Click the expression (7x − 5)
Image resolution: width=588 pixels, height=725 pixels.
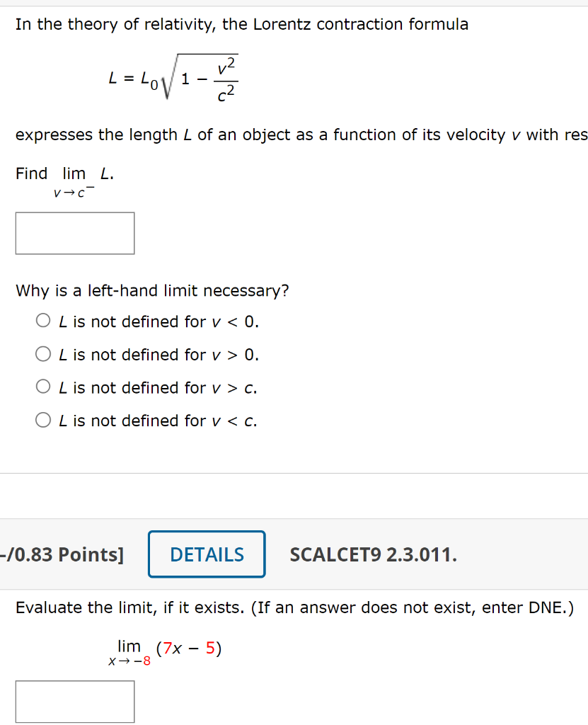(x=190, y=646)
